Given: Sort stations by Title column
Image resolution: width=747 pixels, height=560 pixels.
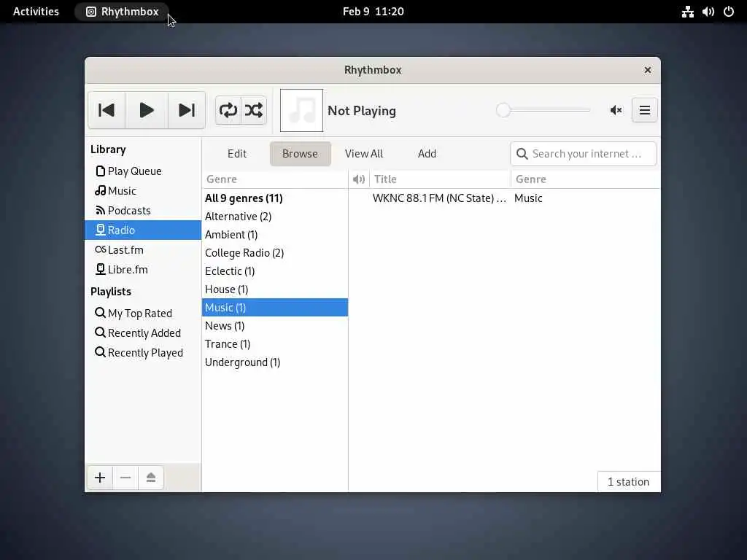Looking at the screenshot, I should (440, 179).
